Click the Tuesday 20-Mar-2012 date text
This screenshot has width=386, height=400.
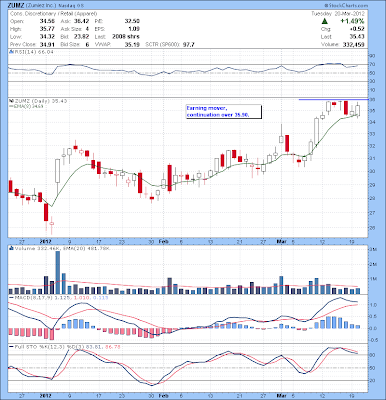pyautogui.click(x=338, y=14)
